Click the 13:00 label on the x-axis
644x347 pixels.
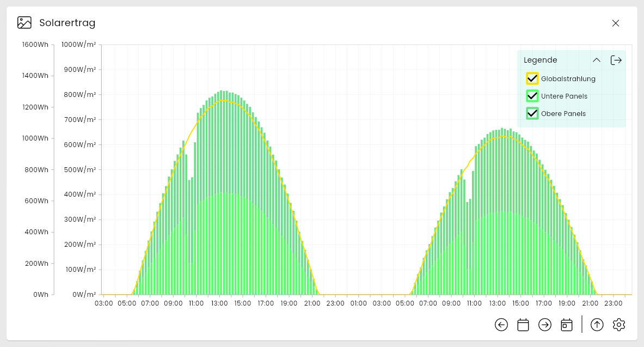[219, 303]
